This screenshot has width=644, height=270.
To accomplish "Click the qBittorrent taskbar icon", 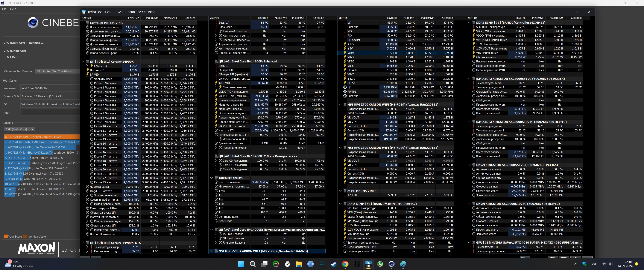I will coord(311,264).
